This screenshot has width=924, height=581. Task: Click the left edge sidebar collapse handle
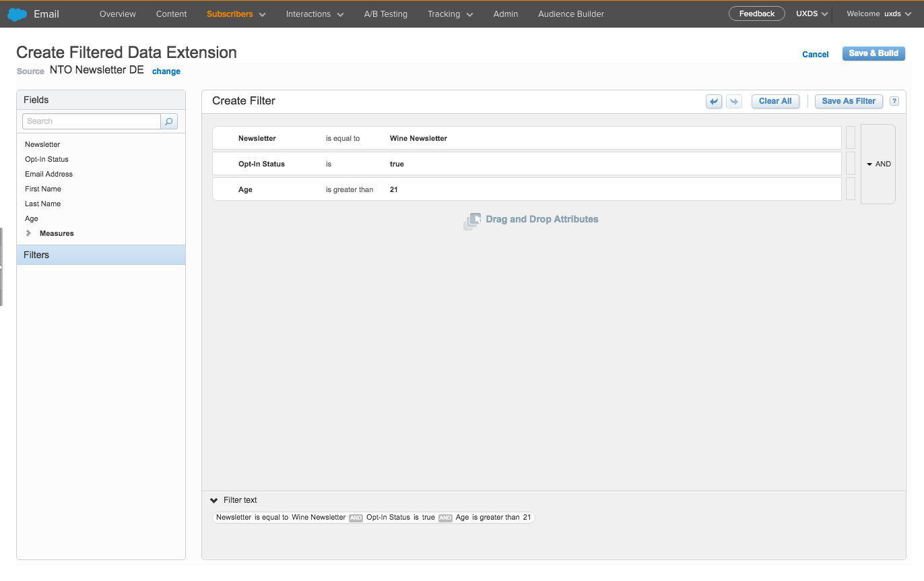pos(2,267)
